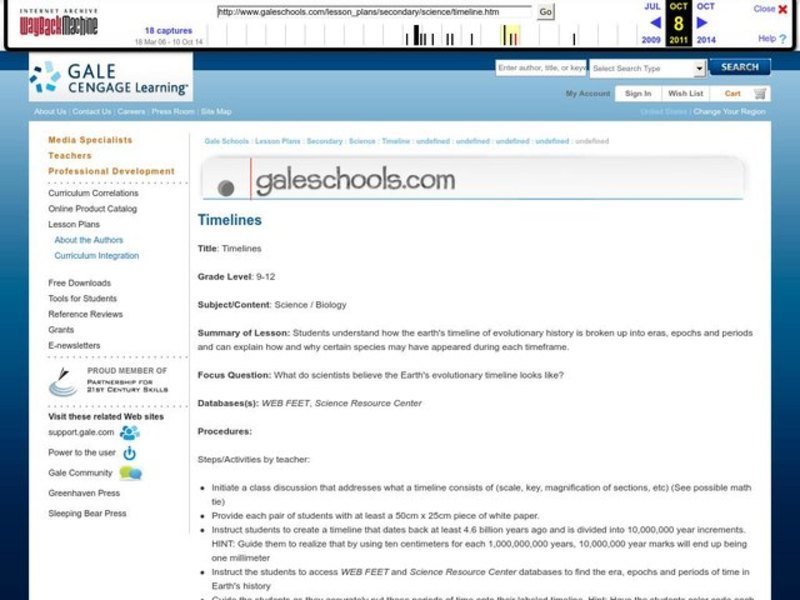The width and height of the screenshot is (800, 600).
Task: Click Lesson Plans breadcrumb
Action: 278,141
